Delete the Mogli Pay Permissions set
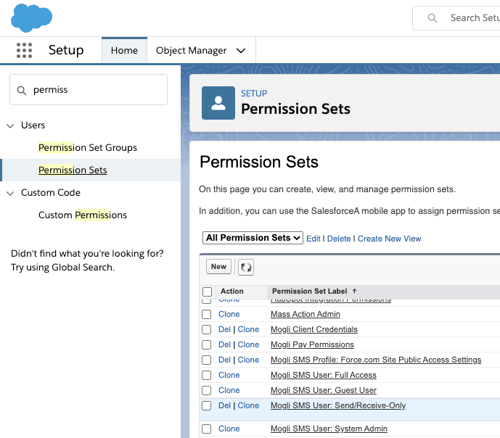The height and width of the screenshot is (438, 500). click(225, 345)
